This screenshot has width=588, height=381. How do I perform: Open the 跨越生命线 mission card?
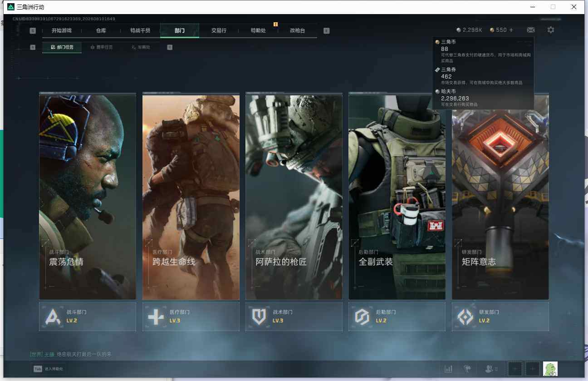(191, 197)
